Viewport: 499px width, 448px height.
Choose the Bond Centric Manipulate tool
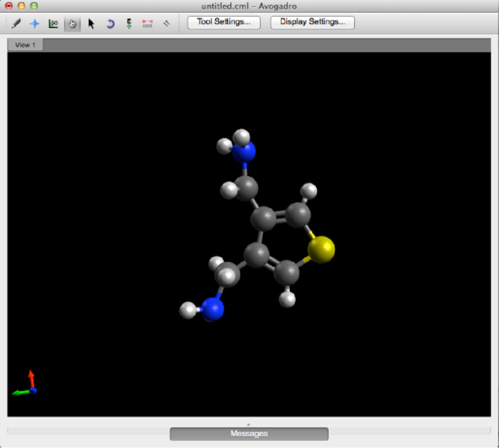click(53, 24)
